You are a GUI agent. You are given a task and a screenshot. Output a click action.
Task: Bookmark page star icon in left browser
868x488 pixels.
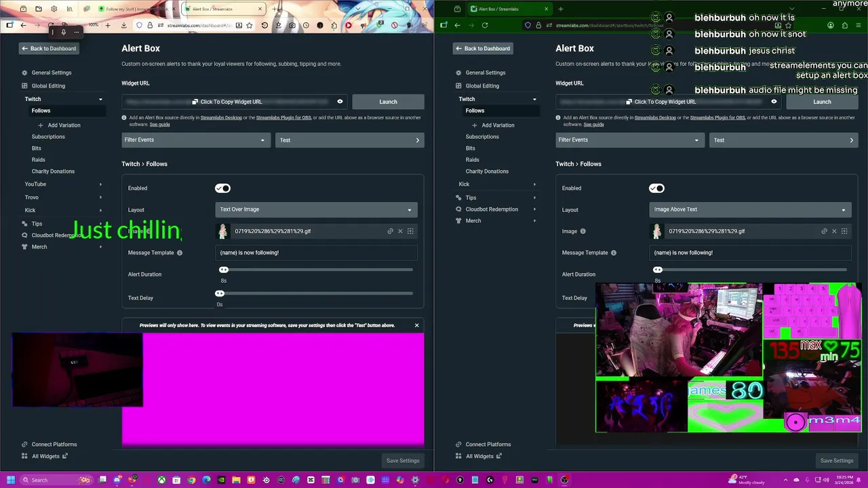pyautogui.click(x=250, y=26)
